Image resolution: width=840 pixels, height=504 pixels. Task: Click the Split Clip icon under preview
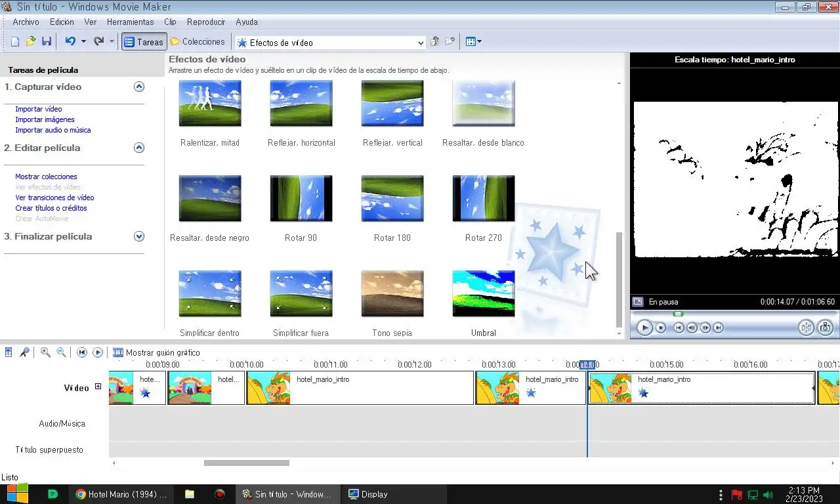click(x=806, y=327)
